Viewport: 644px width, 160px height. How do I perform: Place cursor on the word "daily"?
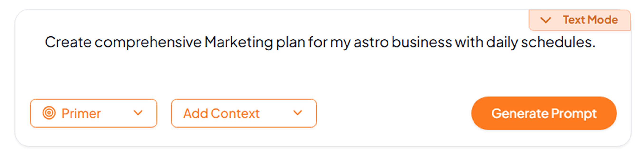[502, 42]
